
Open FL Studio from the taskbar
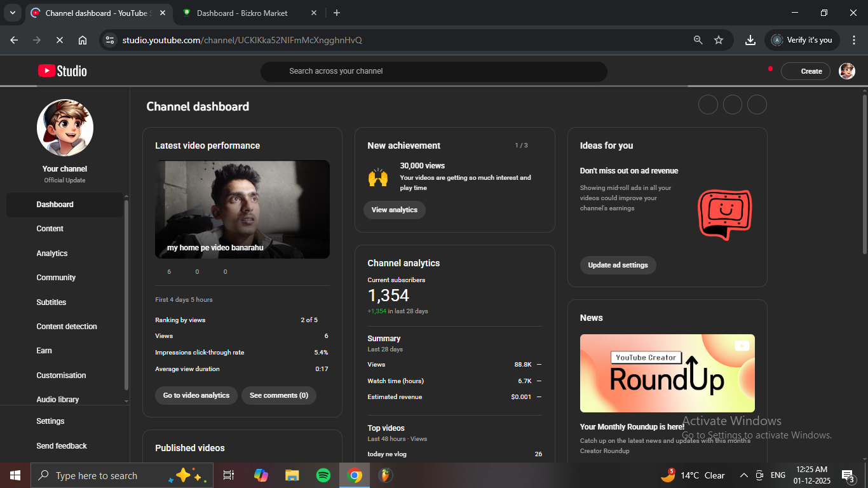384,475
